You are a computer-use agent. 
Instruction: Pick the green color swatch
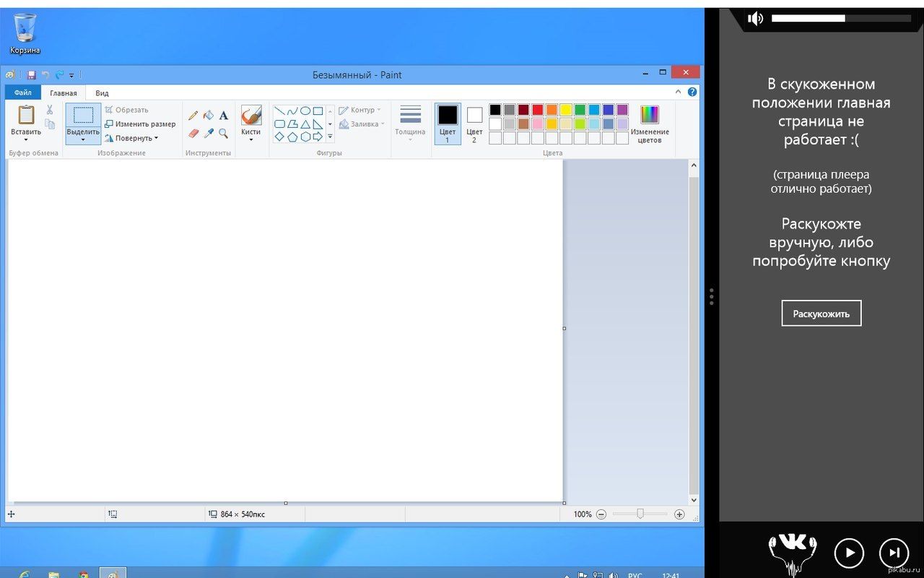[580, 110]
